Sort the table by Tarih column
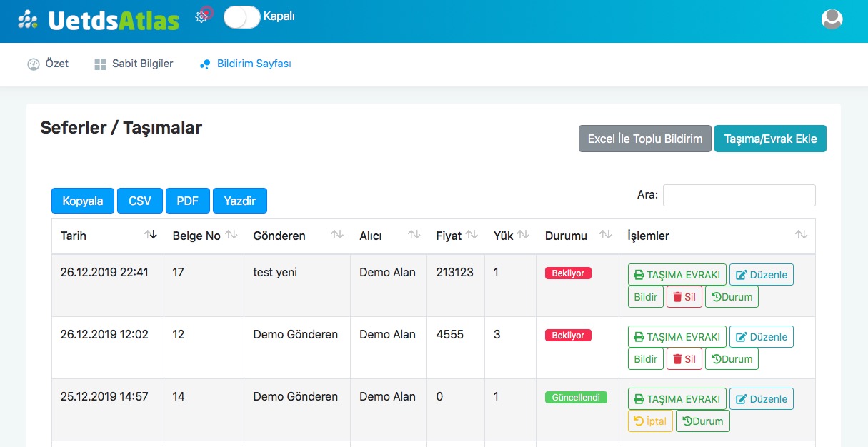 (108, 236)
